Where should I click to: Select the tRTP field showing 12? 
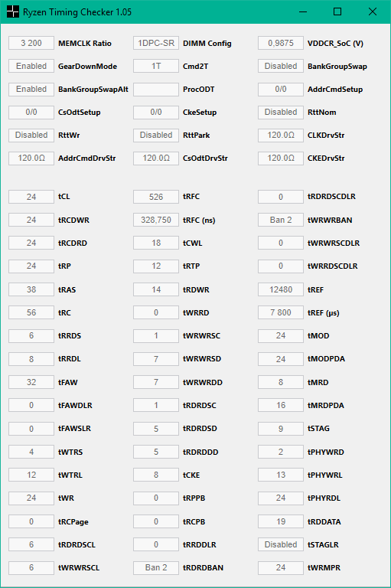[x=156, y=266]
